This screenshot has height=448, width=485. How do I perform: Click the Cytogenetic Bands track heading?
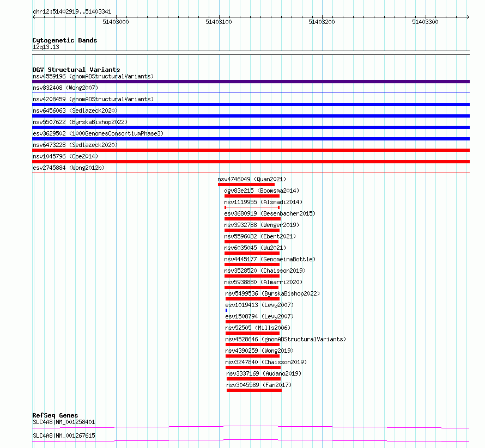65,40
